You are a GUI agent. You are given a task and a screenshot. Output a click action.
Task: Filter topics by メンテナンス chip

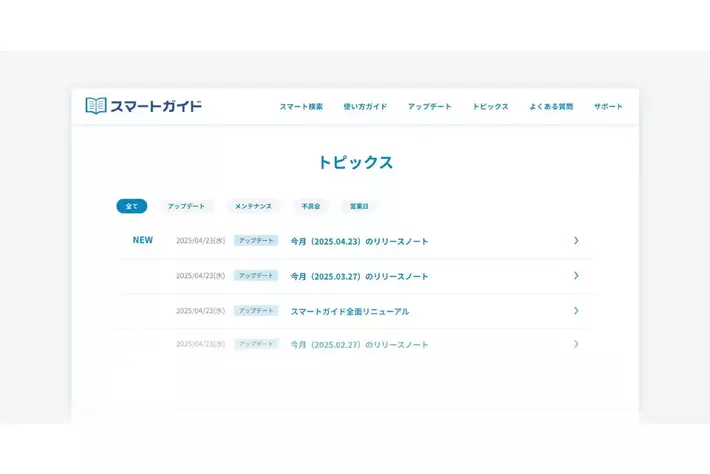[253, 206]
